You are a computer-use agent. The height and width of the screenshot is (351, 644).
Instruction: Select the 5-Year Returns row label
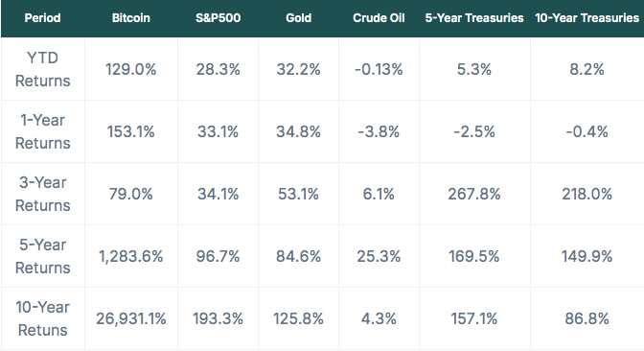click(43, 256)
